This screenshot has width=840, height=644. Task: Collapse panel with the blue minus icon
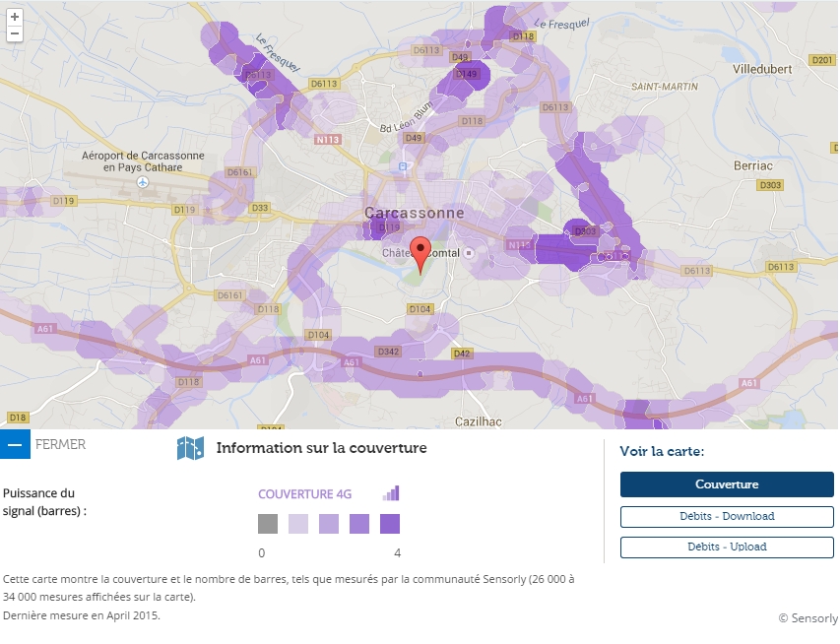(15, 444)
